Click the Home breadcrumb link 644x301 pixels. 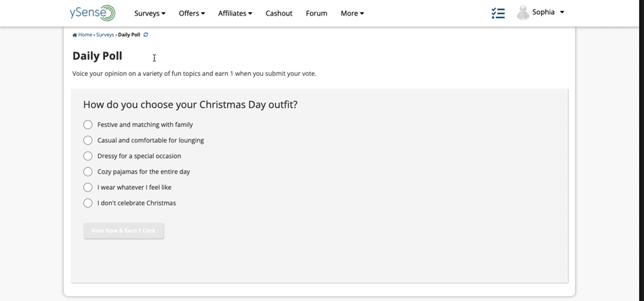coord(85,35)
